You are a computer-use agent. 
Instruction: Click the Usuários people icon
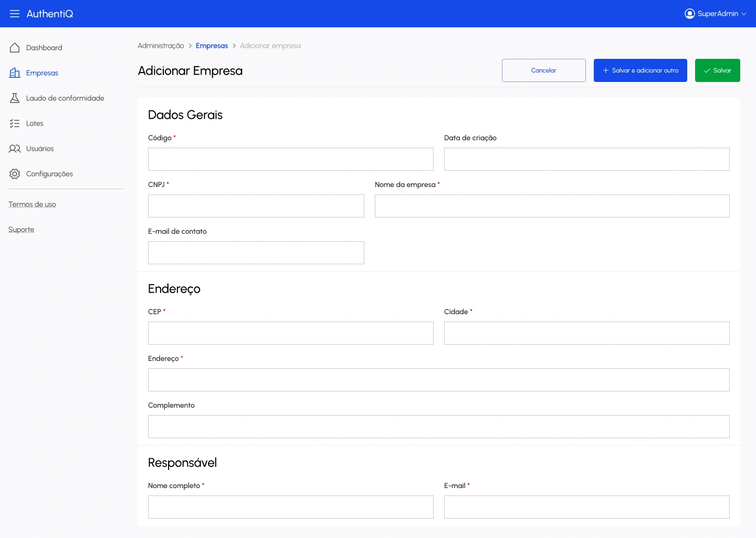tap(15, 149)
